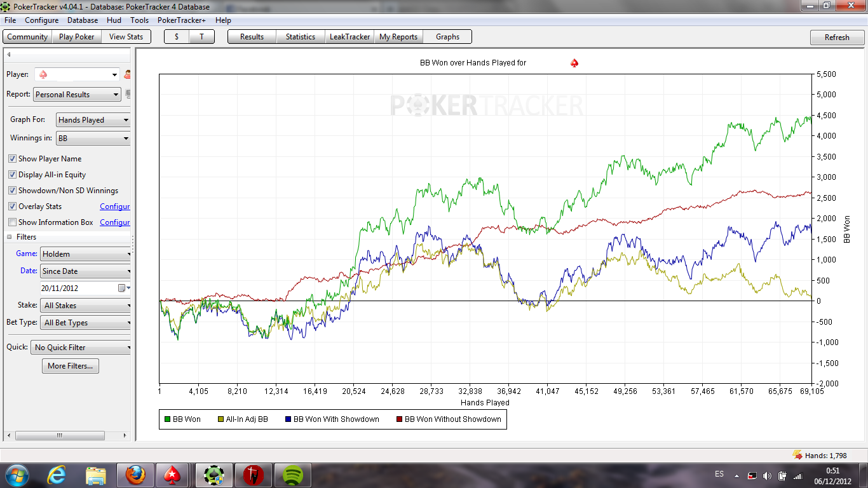Toggle Overlay Stats checkbox
This screenshot has width=868, height=488.
point(12,207)
